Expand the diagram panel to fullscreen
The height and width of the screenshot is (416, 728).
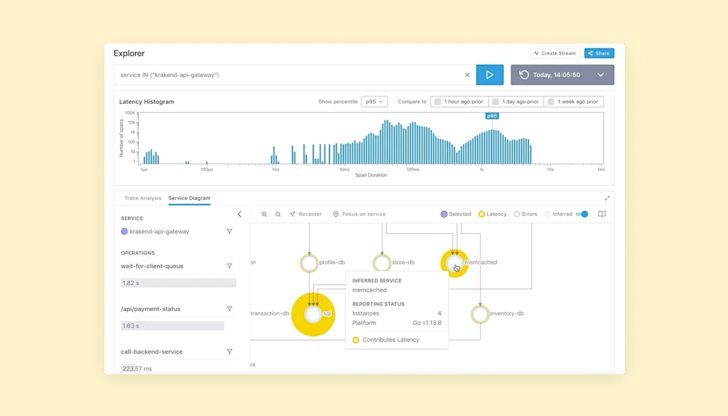[607, 198]
